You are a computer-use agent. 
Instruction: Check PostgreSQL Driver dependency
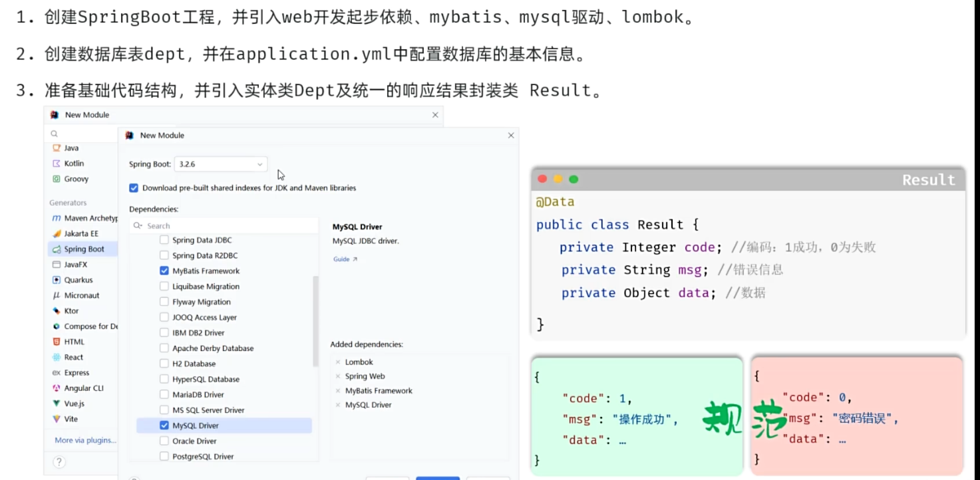[x=164, y=457]
